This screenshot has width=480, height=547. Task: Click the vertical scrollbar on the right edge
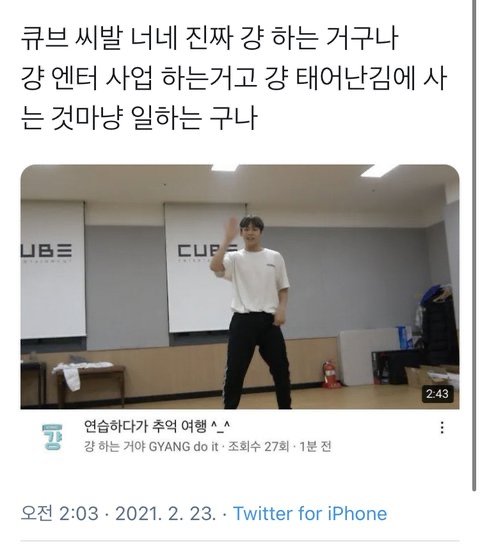click(474, 246)
